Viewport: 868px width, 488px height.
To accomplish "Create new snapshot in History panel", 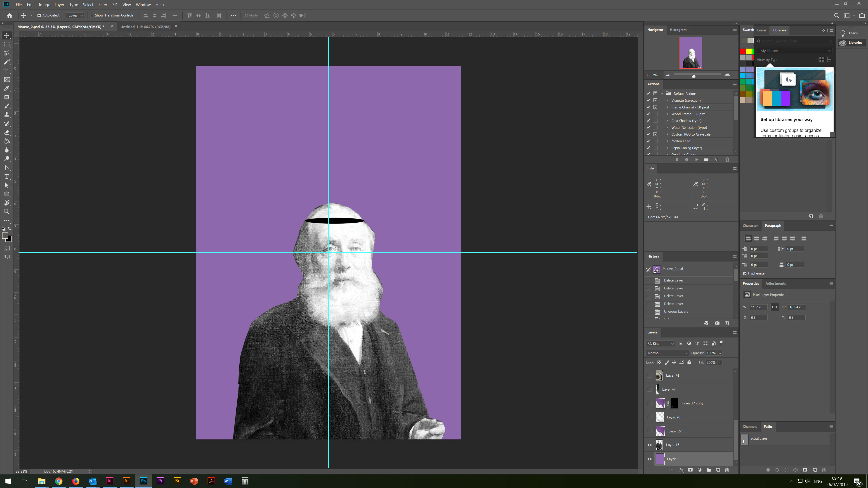I will click(x=717, y=323).
